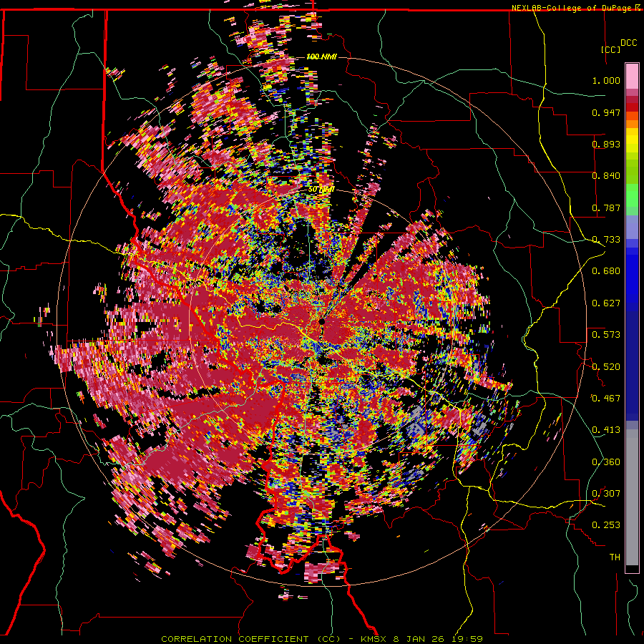Image resolution: width=644 pixels, height=644 pixels.
Task: Select the 0.627 legend value
Action: 606,303
